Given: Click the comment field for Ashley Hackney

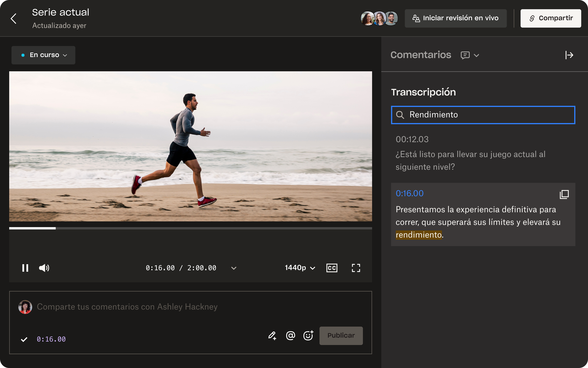Looking at the screenshot, I should coord(127,307).
